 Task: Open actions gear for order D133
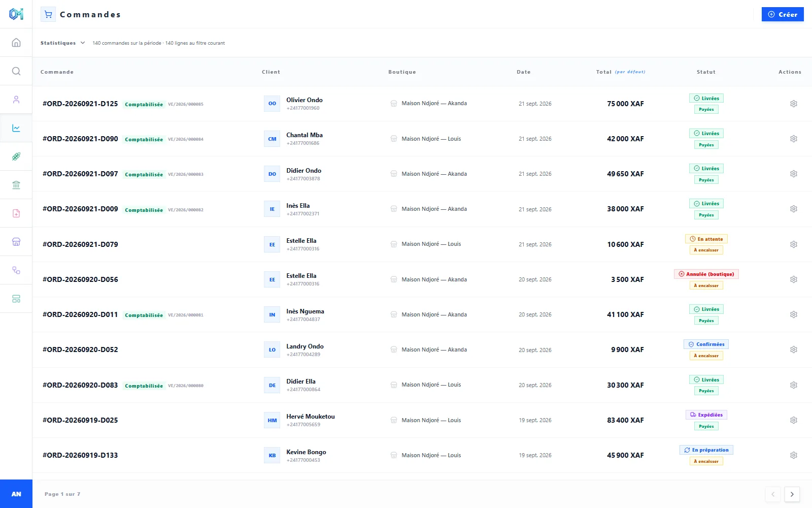pyautogui.click(x=794, y=455)
